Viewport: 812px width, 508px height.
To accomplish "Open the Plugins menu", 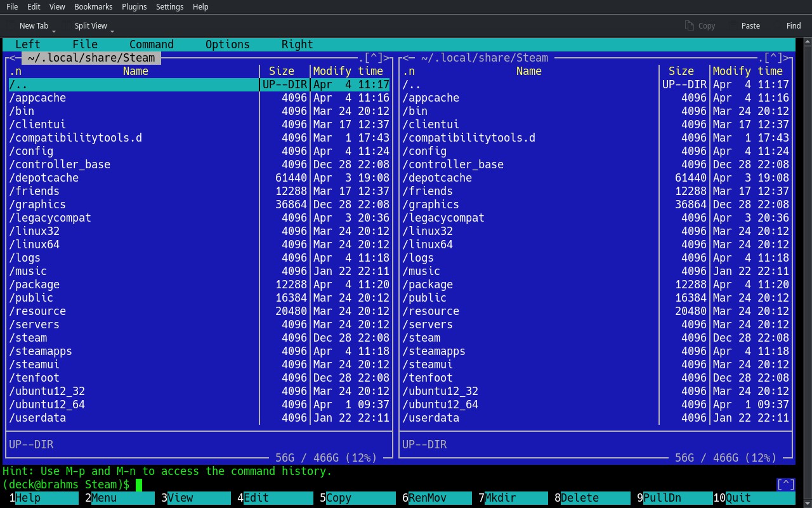I will click(134, 6).
